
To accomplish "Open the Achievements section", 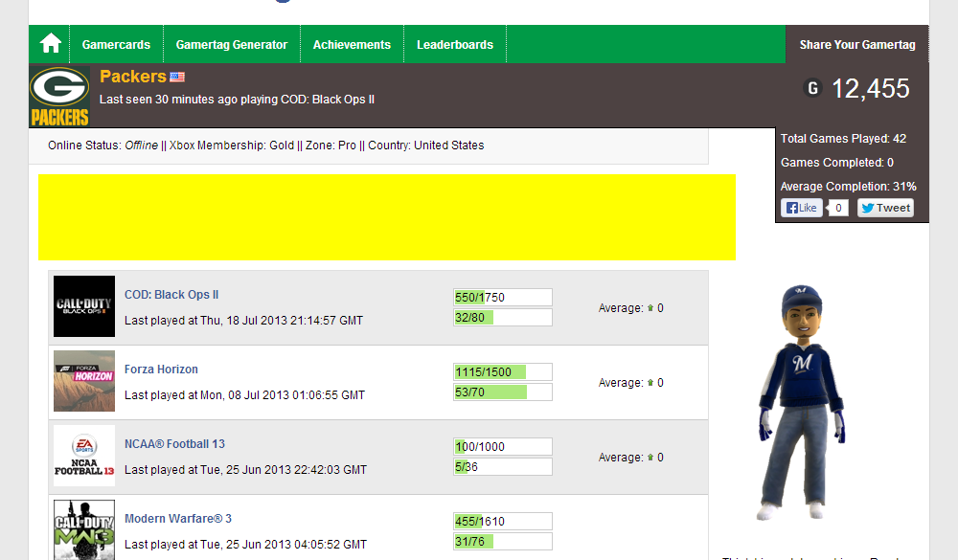I will (352, 45).
